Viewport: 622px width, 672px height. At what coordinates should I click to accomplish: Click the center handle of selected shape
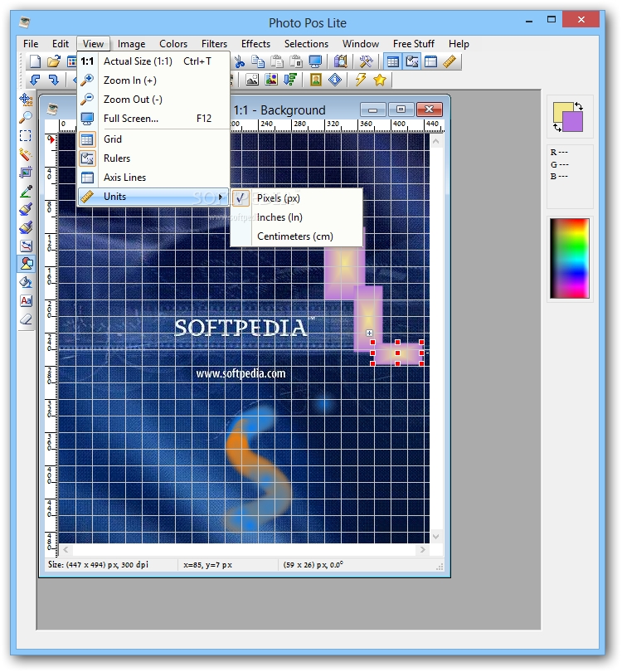(x=397, y=353)
